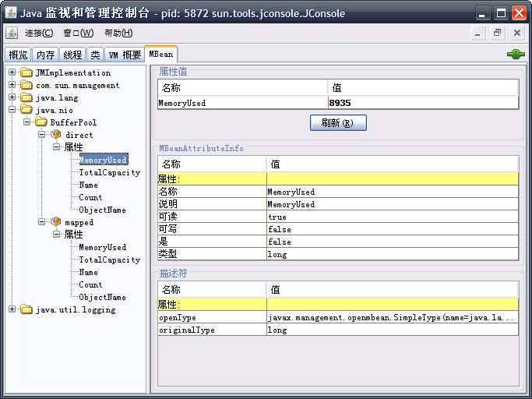Collapse the 属性 node under mapped
Screen dimensions: 532x399
(57, 235)
